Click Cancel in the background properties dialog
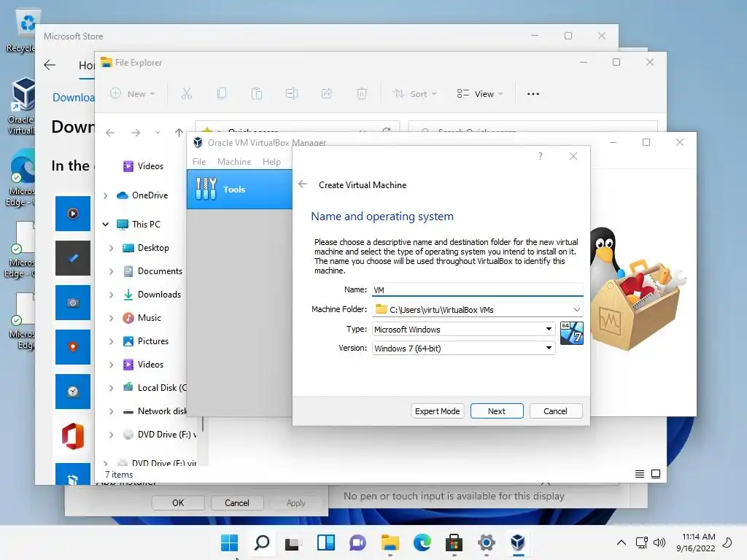This screenshot has height=560, width=747. click(x=237, y=503)
